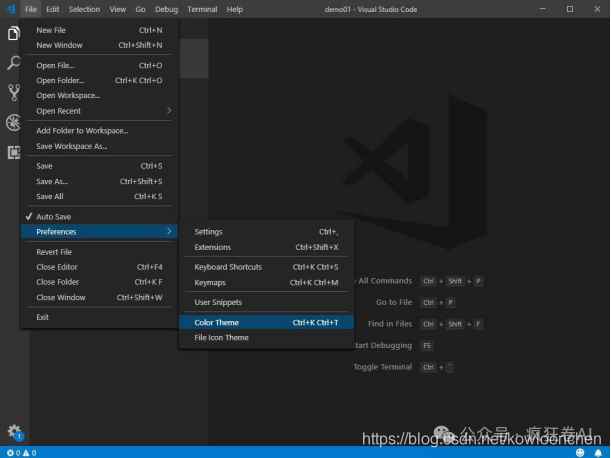Click the VS Code logo in title bar
611x458 pixels.
(x=10, y=9)
